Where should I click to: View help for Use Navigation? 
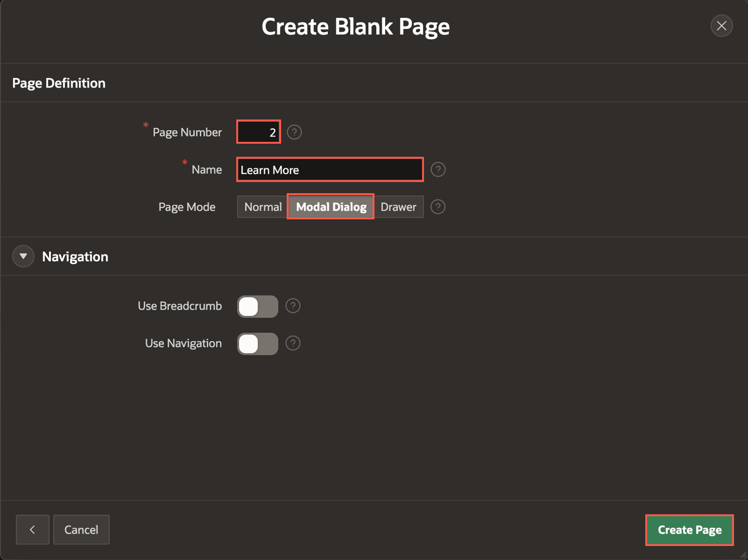coord(293,343)
